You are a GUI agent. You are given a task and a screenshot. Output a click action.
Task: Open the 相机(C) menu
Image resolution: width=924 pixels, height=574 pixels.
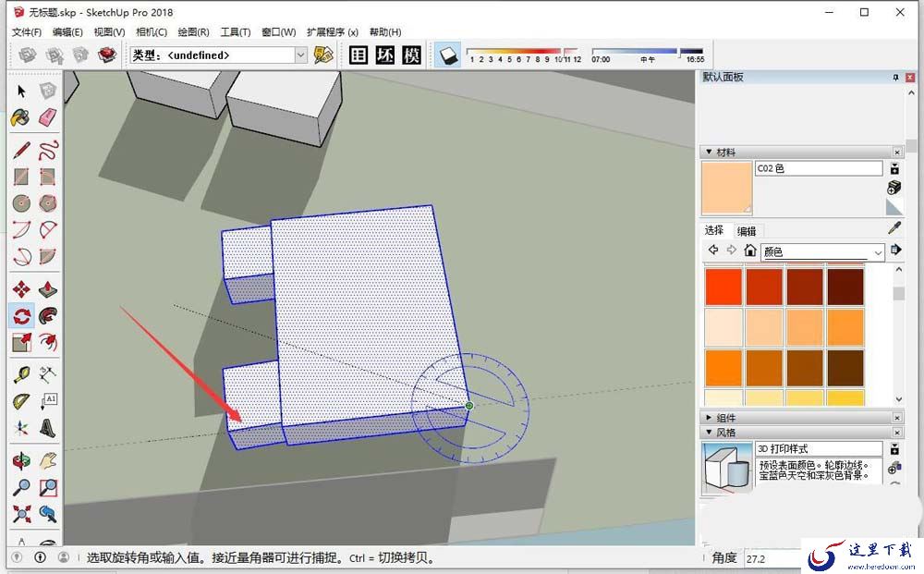(152, 31)
